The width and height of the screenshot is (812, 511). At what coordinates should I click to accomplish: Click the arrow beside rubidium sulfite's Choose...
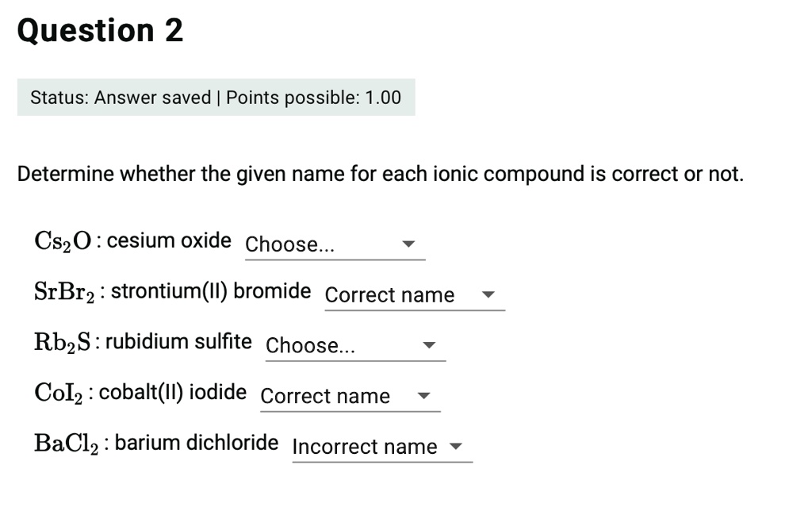[428, 346]
